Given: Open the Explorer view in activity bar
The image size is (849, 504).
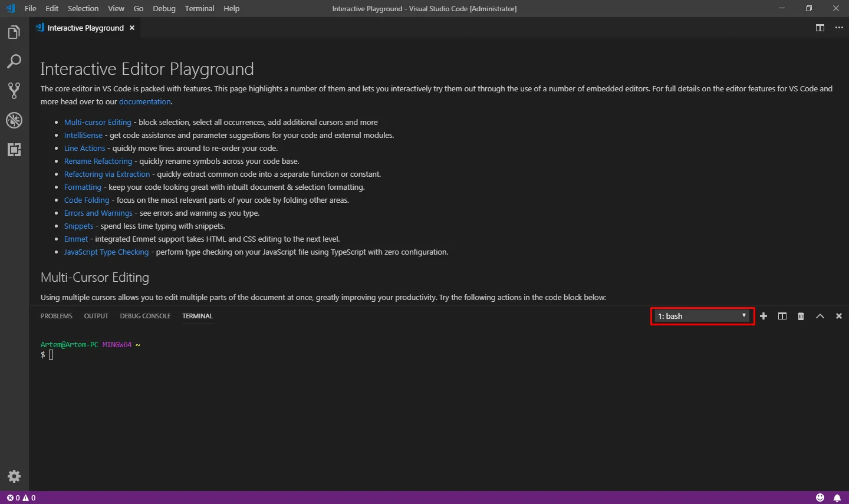Looking at the screenshot, I should point(14,32).
